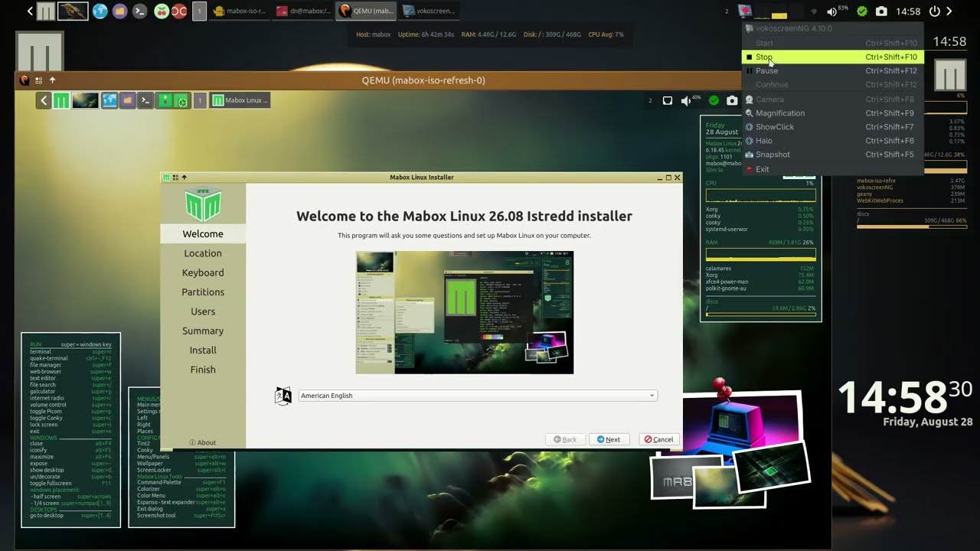Collapse the guest panel with left arrow
The image size is (980, 551).
click(x=44, y=100)
